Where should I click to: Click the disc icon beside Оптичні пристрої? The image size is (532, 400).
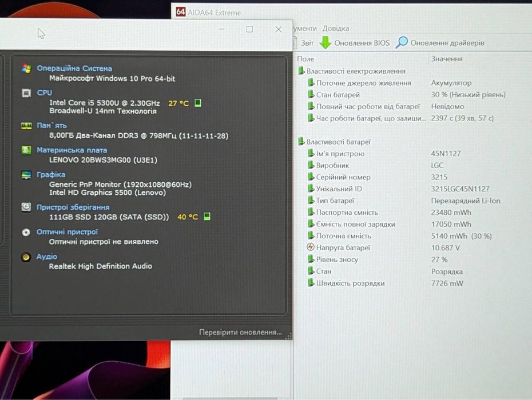click(26, 232)
